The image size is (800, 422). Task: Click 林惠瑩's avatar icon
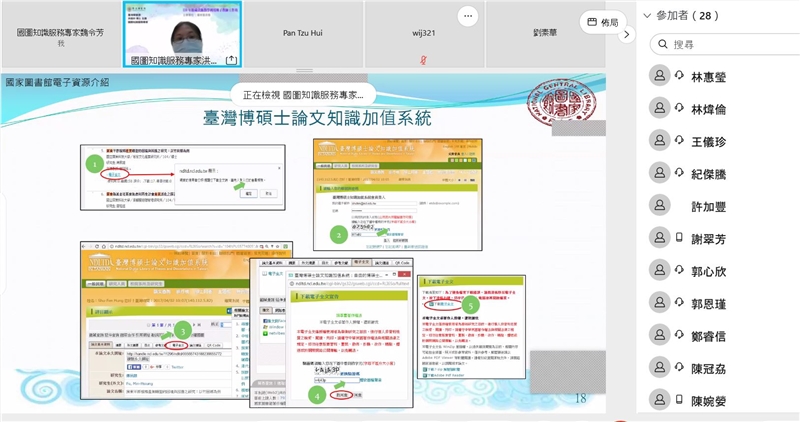coord(660,76)
